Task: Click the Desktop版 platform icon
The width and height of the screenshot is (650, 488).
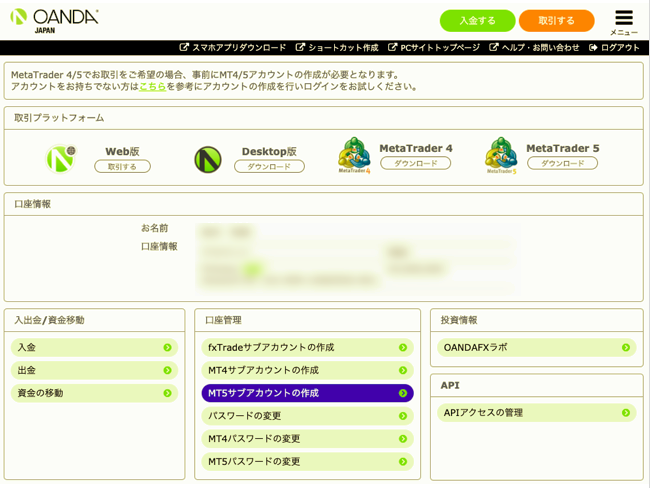Action: (208, 159)
